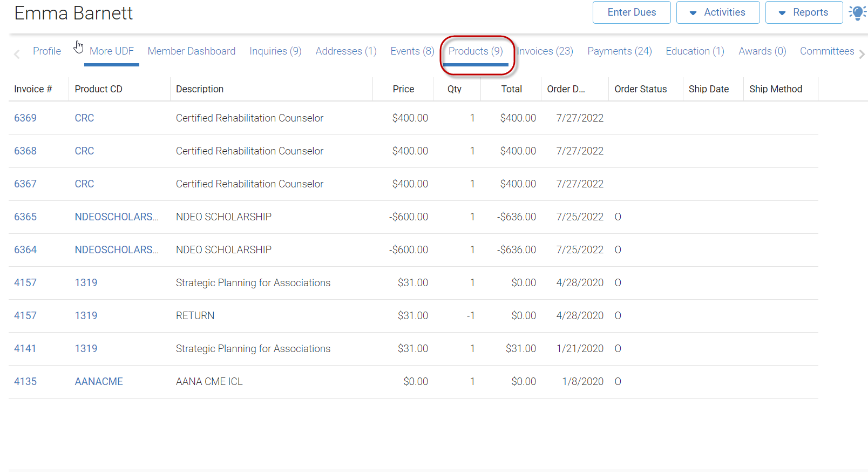Open invoice 4141 link
This screenshot has height=472, width=868.
(25, 349)
